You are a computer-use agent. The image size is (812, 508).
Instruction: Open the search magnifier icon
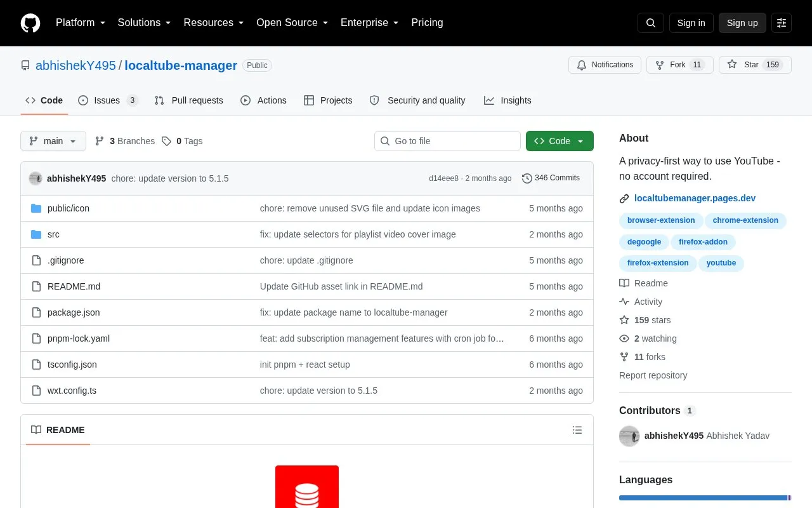coord(651,23)
